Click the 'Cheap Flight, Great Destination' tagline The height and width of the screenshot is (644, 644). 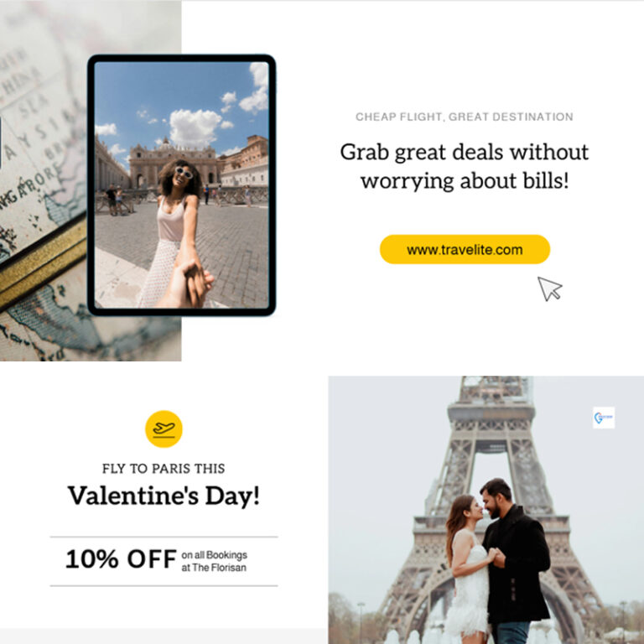coord(464,117)
